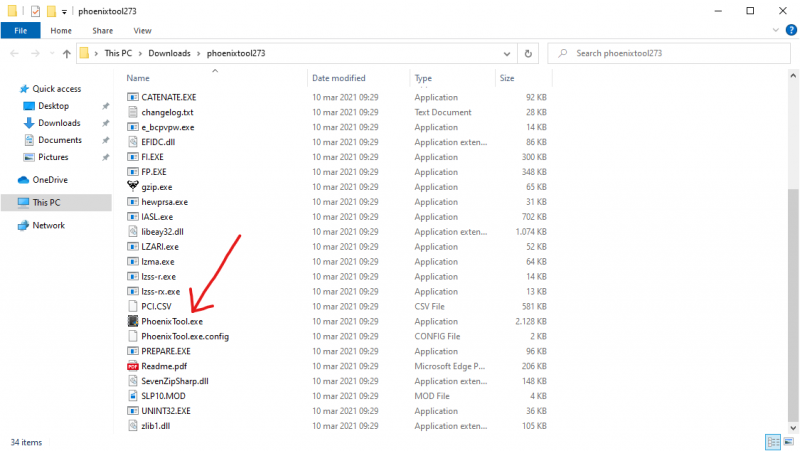This screenshot has height=451, width=800.
Task: Click Downloads in address breadcrumb
Action: tap(169, 53)
